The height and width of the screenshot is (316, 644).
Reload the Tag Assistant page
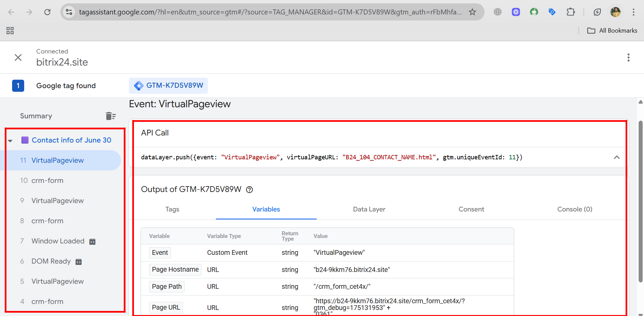[47, 12]
